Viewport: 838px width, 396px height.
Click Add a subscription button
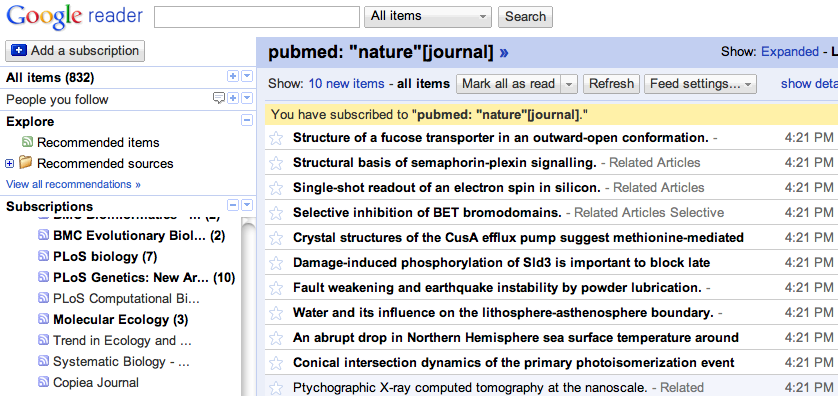pos(75,51)
